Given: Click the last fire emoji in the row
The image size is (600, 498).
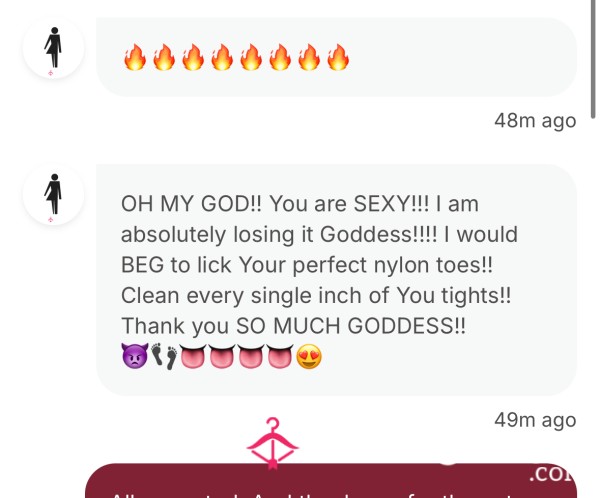Looking at the screenshot, I should click(338, 57).
